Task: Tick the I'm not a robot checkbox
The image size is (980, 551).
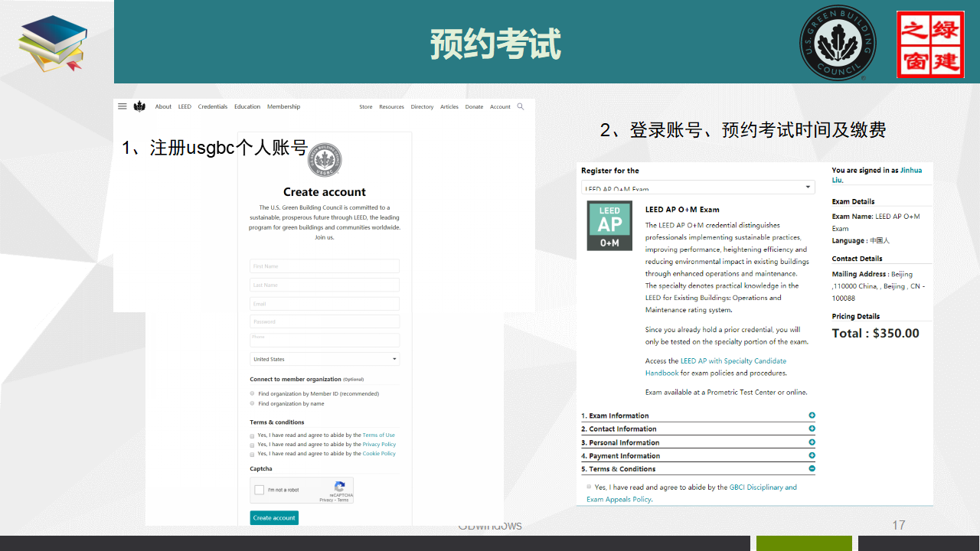Action: [260, 490]
